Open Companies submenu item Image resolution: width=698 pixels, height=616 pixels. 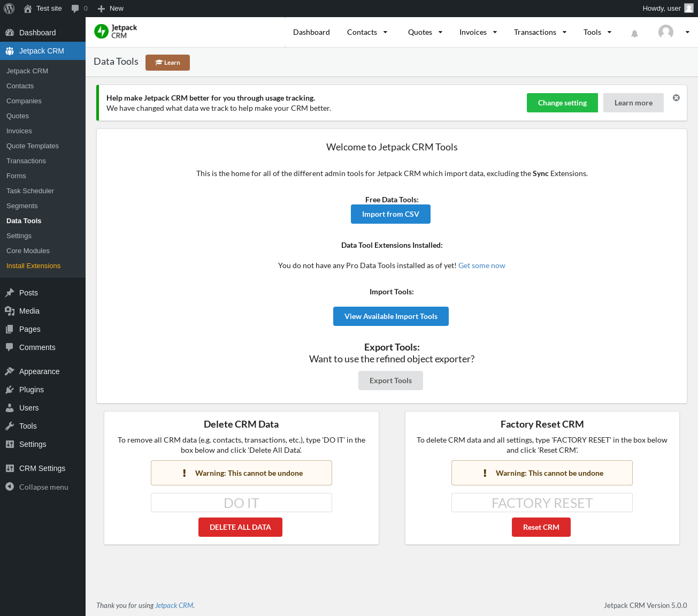point(43,101)
